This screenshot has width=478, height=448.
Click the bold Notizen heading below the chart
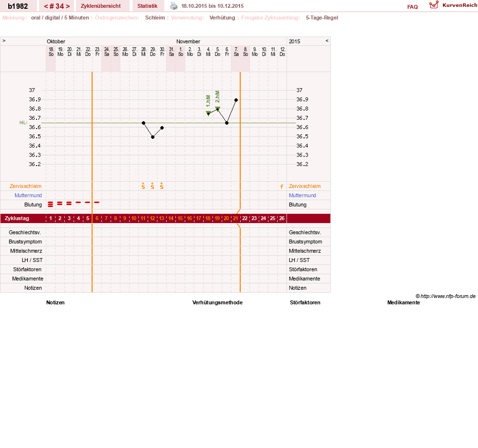[x=56, y=302]
